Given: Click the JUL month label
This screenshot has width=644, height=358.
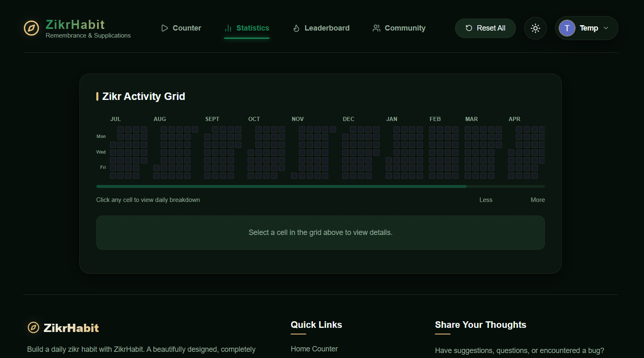Looking at the screenshot, I should tap(115, 119).
